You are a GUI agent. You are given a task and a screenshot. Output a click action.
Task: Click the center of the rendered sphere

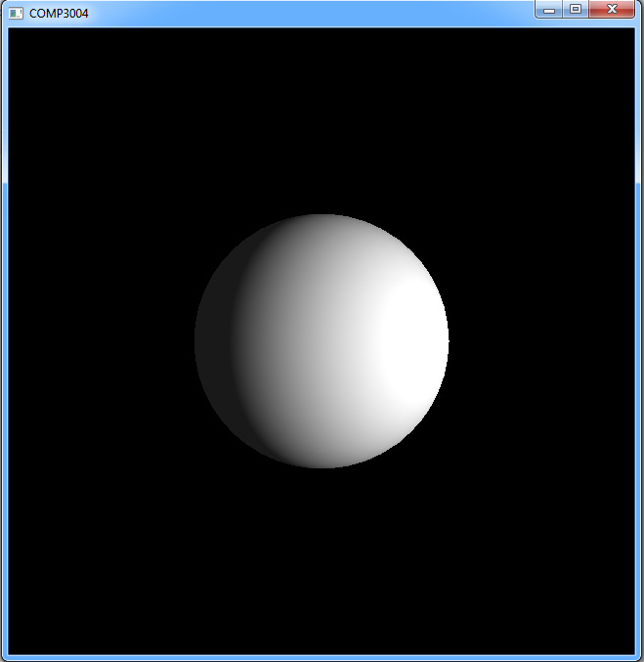click(x=322, y=340)
